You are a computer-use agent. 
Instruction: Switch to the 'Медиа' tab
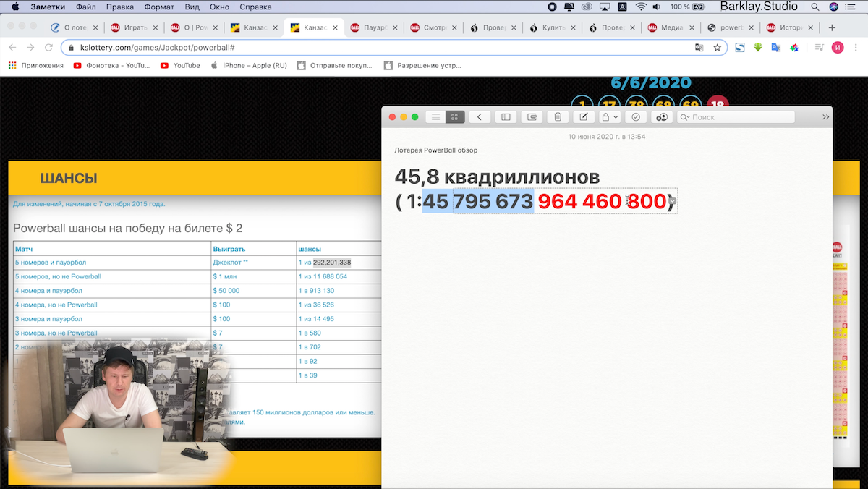[673, 28]
